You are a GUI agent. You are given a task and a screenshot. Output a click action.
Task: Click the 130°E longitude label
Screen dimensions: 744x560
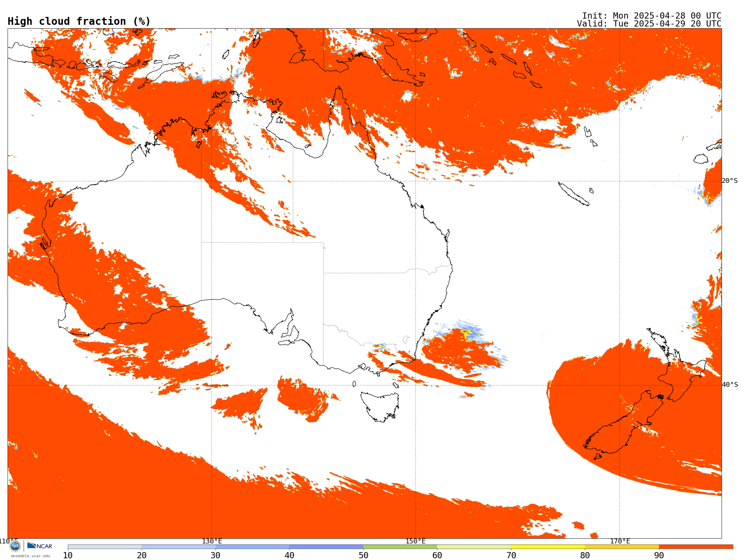click(x=212, y=541)
